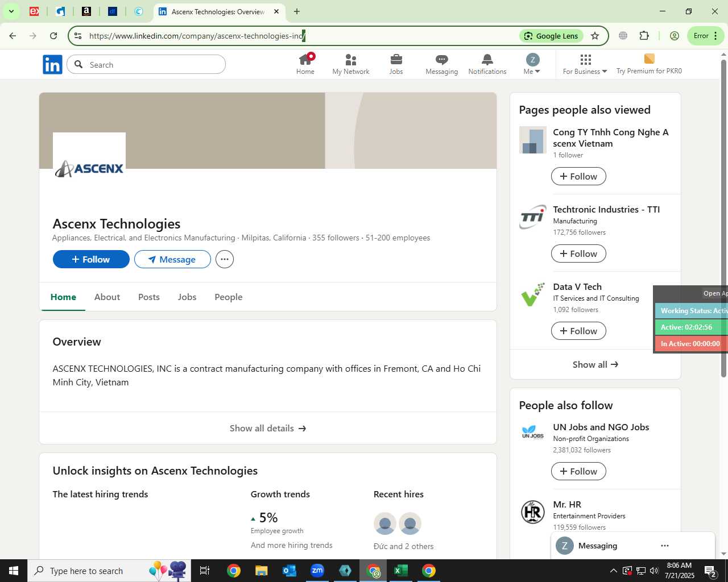The image size is (728, 582).
Task: Switch to the first red pinned tab
Action: click(34, 11)
